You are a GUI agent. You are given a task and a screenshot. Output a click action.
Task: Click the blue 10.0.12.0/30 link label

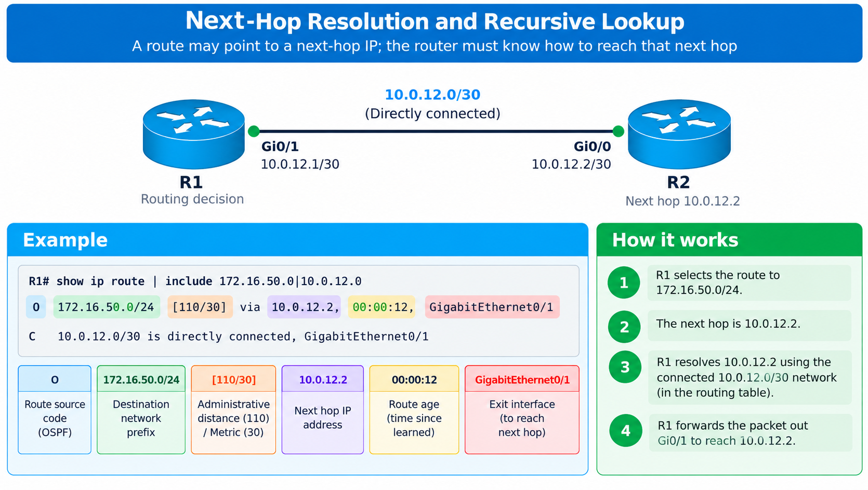(432, 95)
